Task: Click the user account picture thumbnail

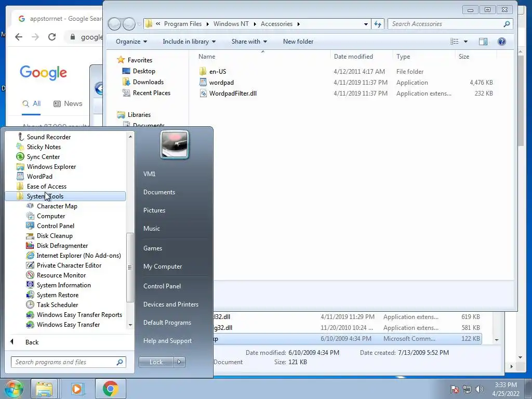Action: [175, 144]
